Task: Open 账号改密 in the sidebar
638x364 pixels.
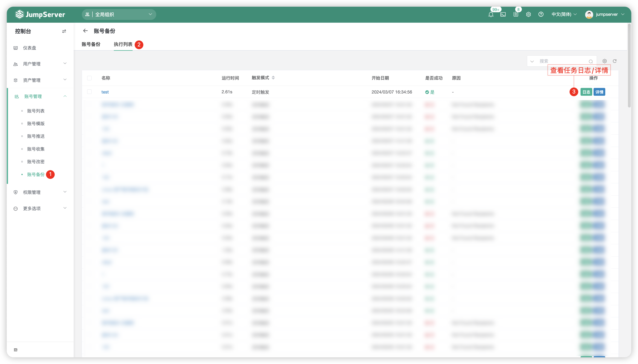Action: (36, 162)
